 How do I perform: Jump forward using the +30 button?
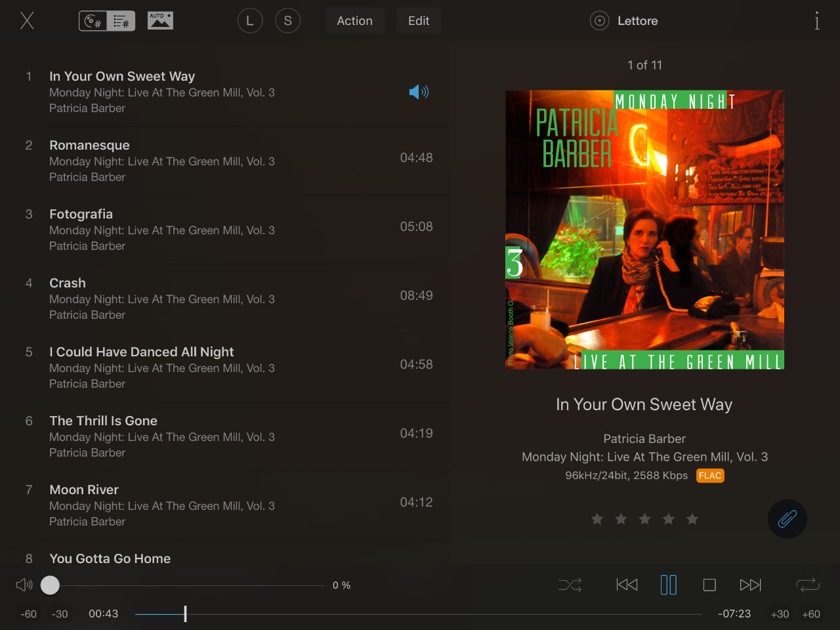[x=780, y=614]
